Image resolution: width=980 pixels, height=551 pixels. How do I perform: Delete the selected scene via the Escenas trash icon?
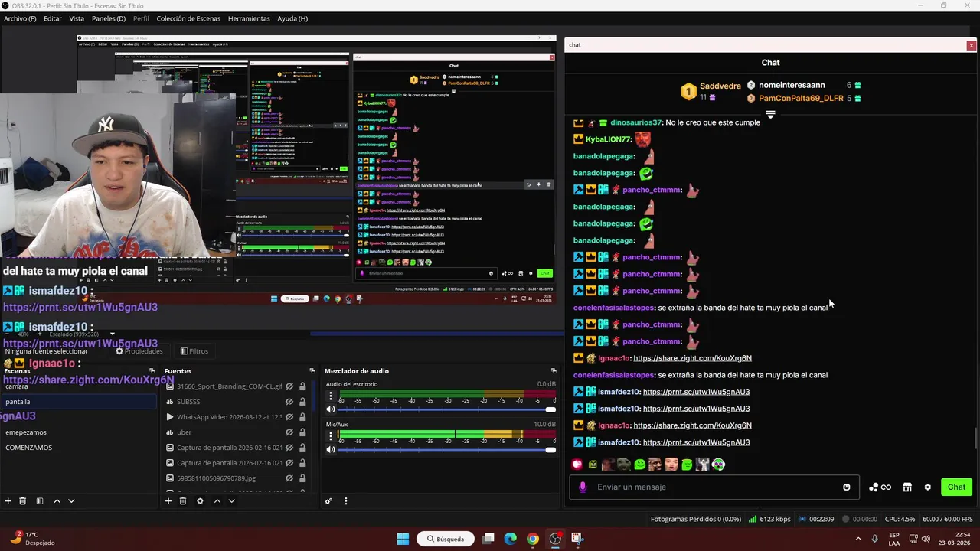pyautogui.click(x=22, y=500)
